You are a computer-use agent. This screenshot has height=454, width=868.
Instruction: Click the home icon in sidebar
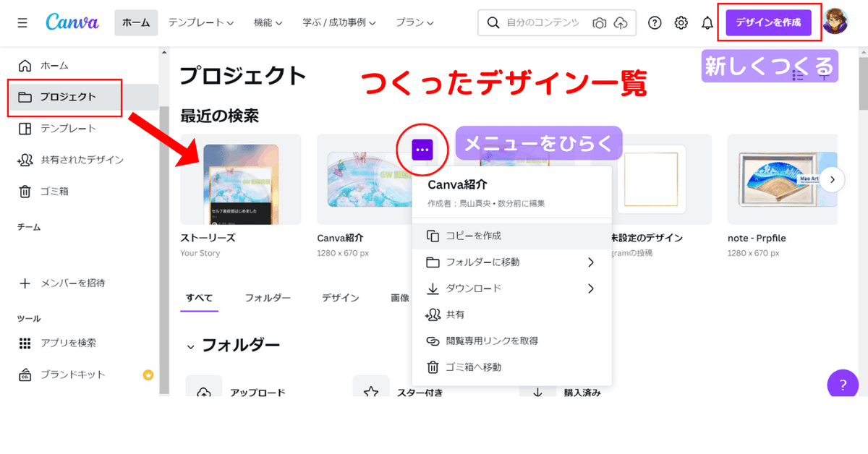point(25,65)
